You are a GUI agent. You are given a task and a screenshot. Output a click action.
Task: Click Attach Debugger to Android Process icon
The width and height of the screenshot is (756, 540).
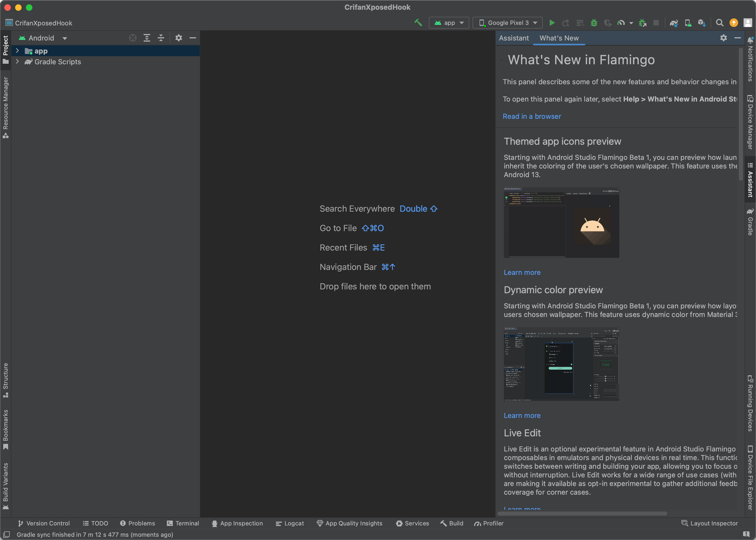point(642,23)
